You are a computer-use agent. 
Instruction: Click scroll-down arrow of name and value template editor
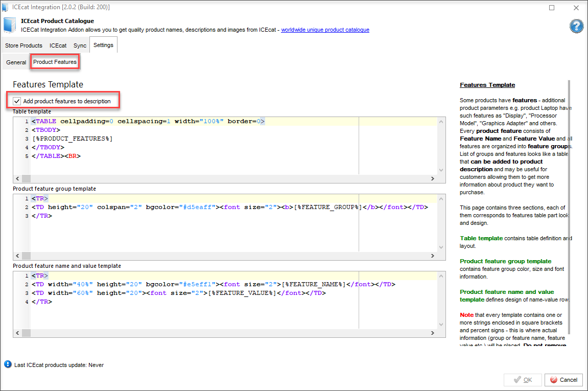441,325
